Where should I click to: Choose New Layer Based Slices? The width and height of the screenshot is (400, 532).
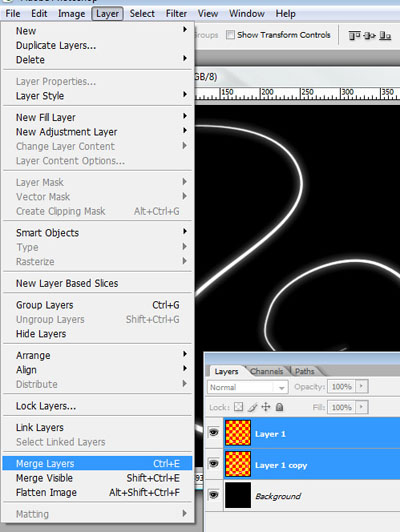(97, 283)
